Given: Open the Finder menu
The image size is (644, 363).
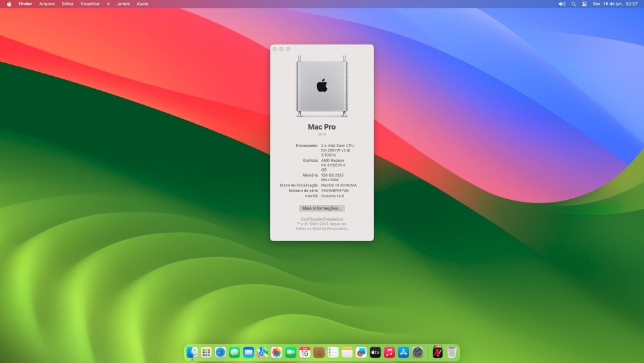Looking at the screenshot, I should 25,4.
